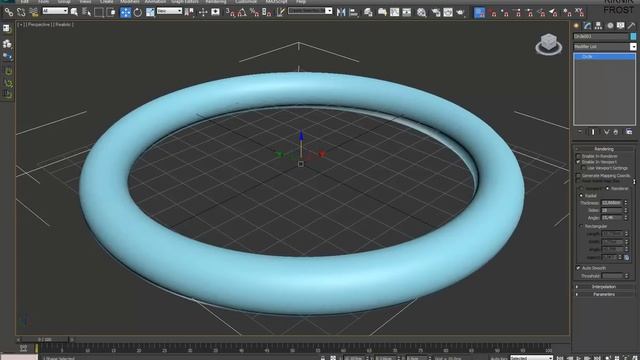Image resolution: width=640 pixels, height=360 pixels.
Task: Open the named selection sets dropdown
Action: coord(310,11)
